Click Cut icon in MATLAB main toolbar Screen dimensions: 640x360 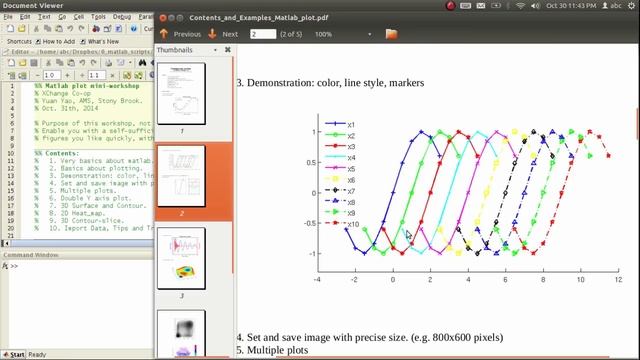pos(36,29)
